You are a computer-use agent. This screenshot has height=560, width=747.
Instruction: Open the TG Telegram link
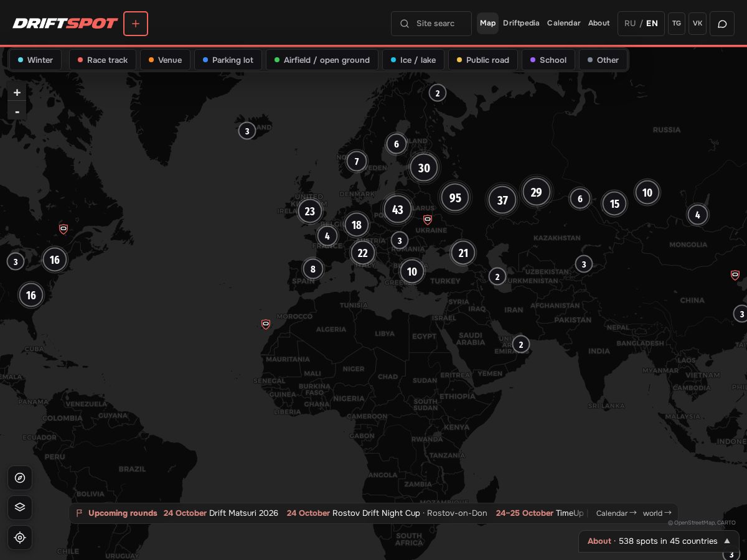677,24
